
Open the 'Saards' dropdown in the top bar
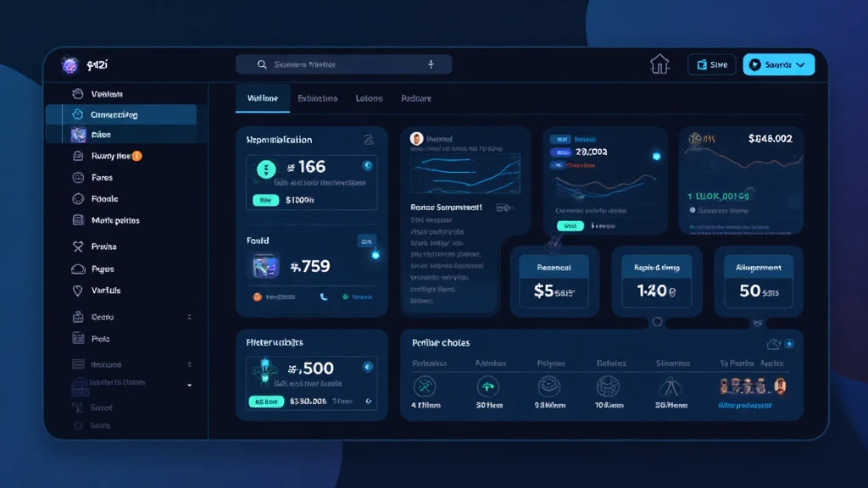(778, 64)
